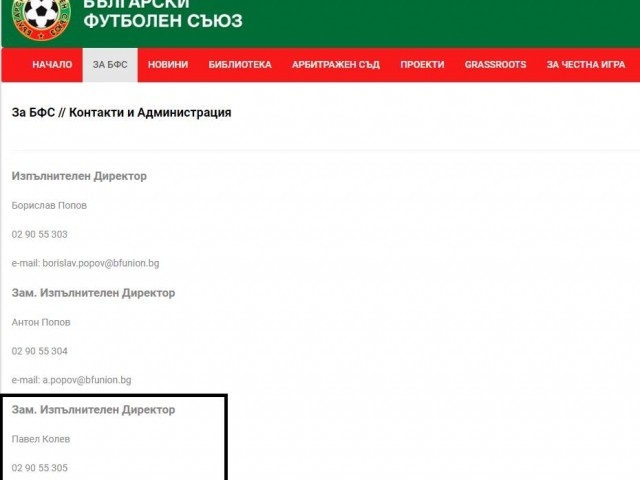This screenshot has height=480, width=640.
Task: Click the heading directly above Борислав Попов
Action: click(79, 176)
